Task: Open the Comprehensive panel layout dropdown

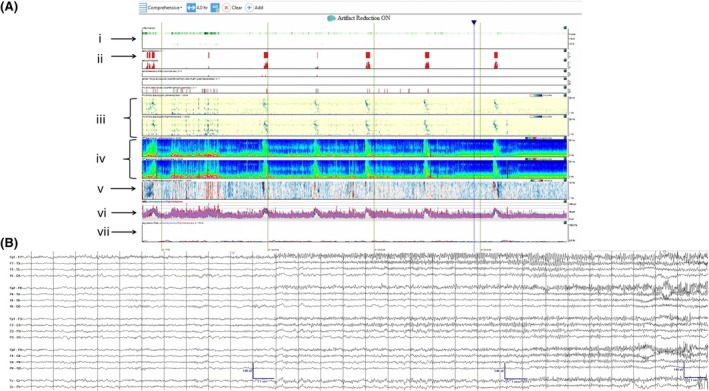Action: [165, 8]
